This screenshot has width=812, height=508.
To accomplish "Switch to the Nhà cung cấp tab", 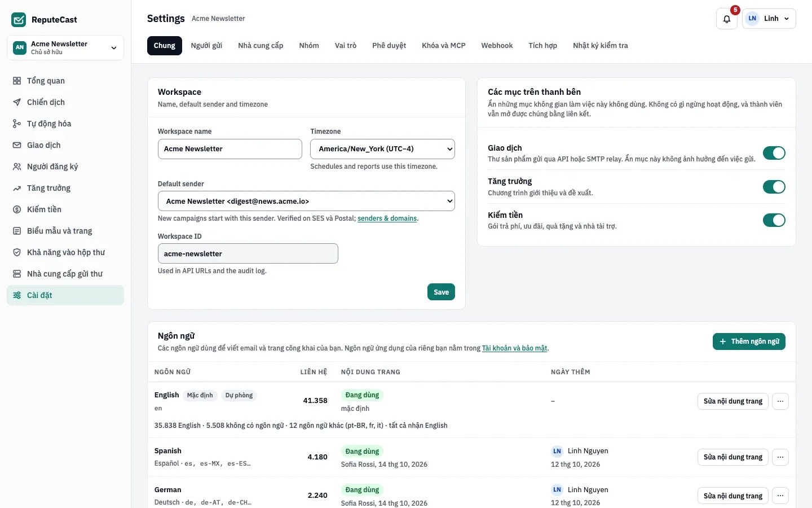I will [261, 46].
